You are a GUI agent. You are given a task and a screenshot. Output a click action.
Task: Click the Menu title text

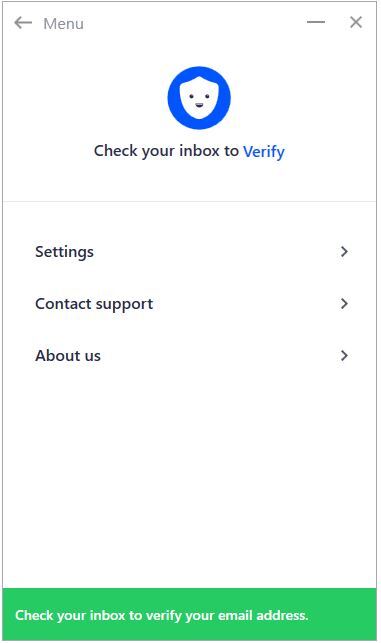click(x=64, y=24)
